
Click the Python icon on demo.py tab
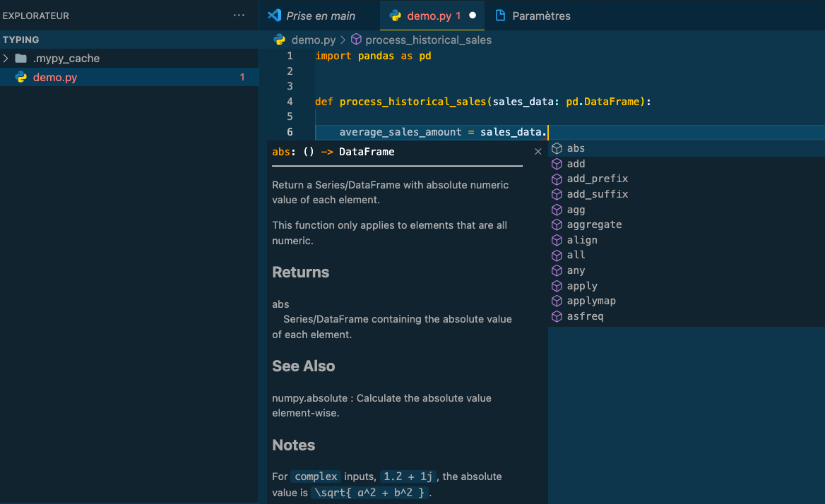(x=395, y=16)
